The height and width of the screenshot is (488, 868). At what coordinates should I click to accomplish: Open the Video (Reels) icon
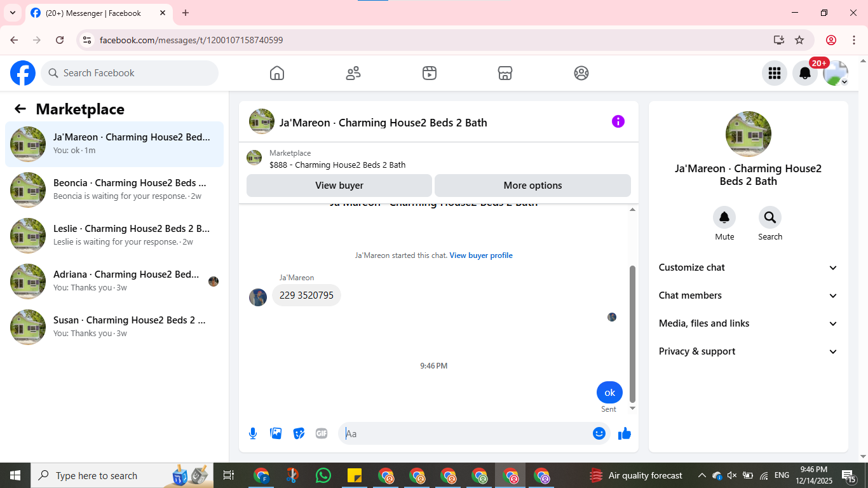(x=430, y=73)
